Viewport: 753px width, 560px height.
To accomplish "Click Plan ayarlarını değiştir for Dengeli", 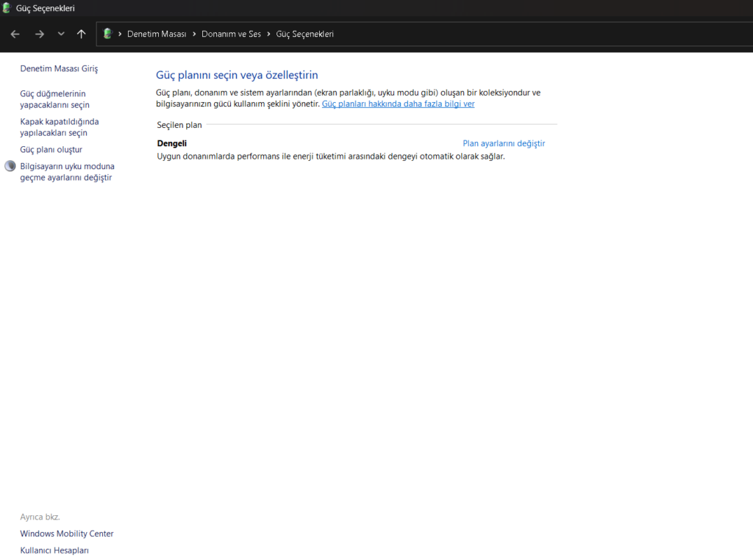I will click(504, 143).
